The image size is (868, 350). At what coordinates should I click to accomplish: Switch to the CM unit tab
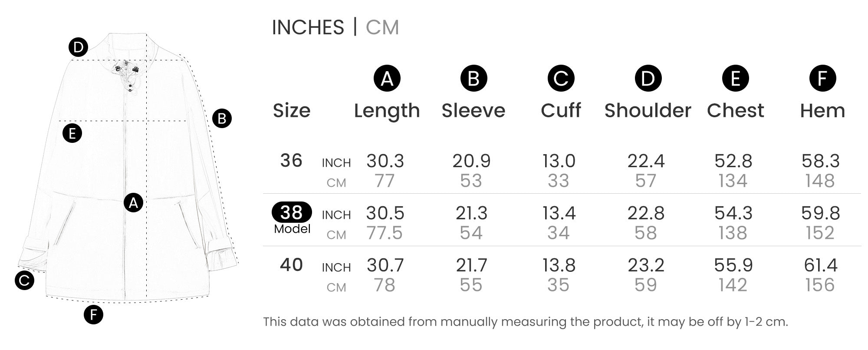point(382,27)
